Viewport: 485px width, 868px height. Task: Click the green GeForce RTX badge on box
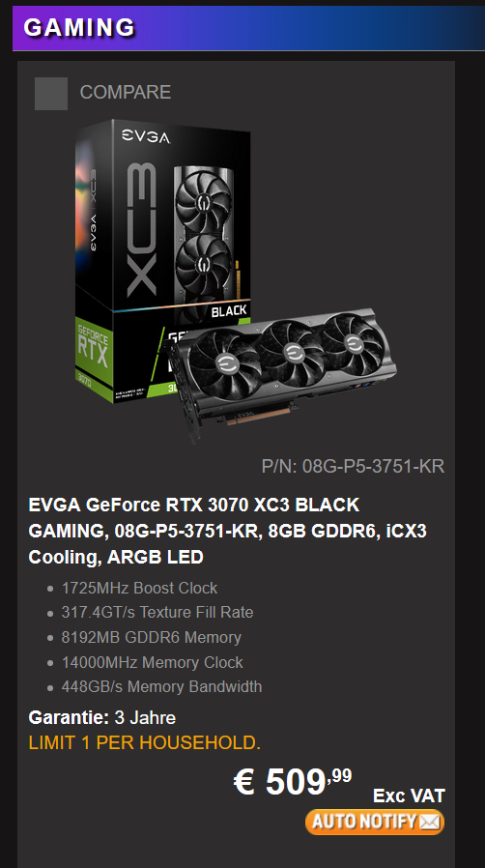tap(93, 352)
